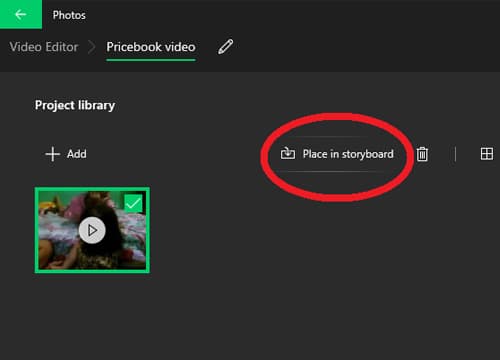
Task: Go back with the green arrow button
Action: (x=21, y=14)
